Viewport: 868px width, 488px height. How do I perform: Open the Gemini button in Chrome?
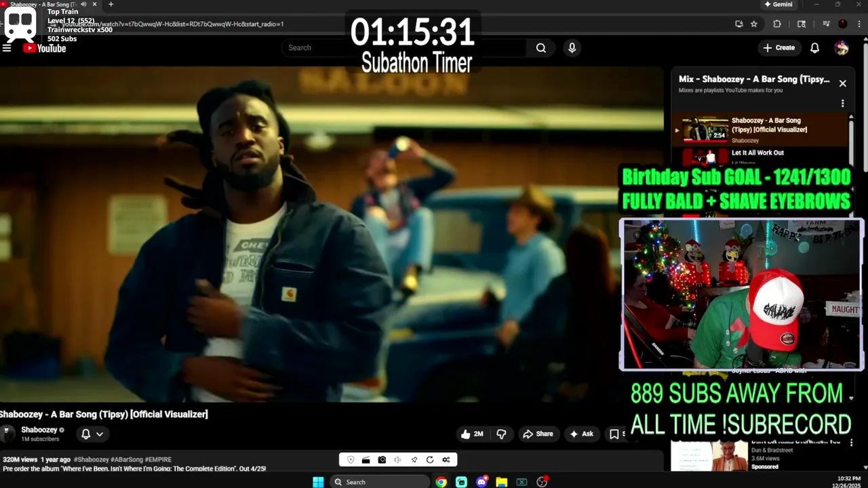pos(778,4)
